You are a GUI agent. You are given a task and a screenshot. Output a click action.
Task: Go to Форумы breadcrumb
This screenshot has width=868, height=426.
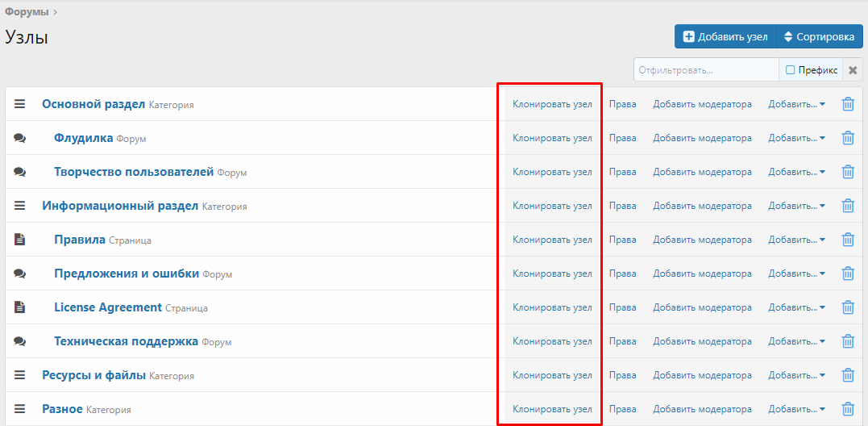26,12
